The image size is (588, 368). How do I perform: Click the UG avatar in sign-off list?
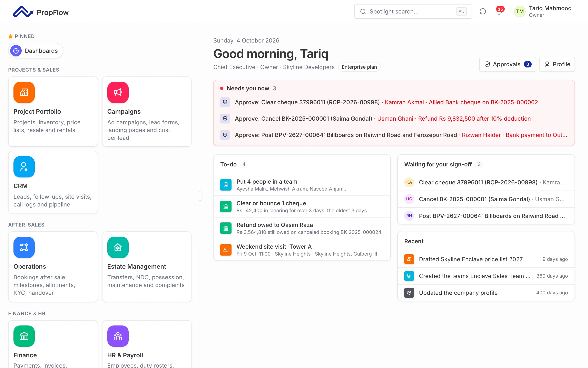click(x=409, y=199)
